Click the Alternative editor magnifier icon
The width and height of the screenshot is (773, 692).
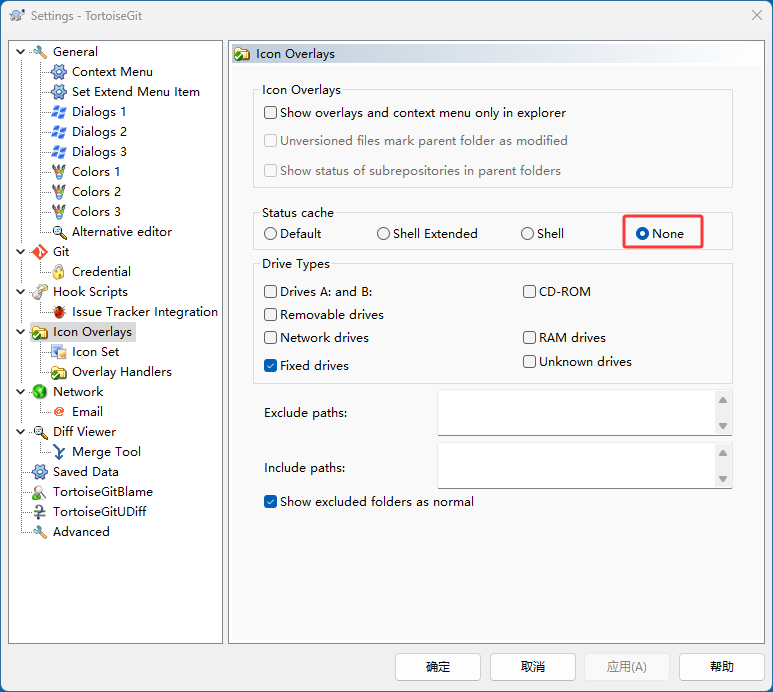click(59, 232)
